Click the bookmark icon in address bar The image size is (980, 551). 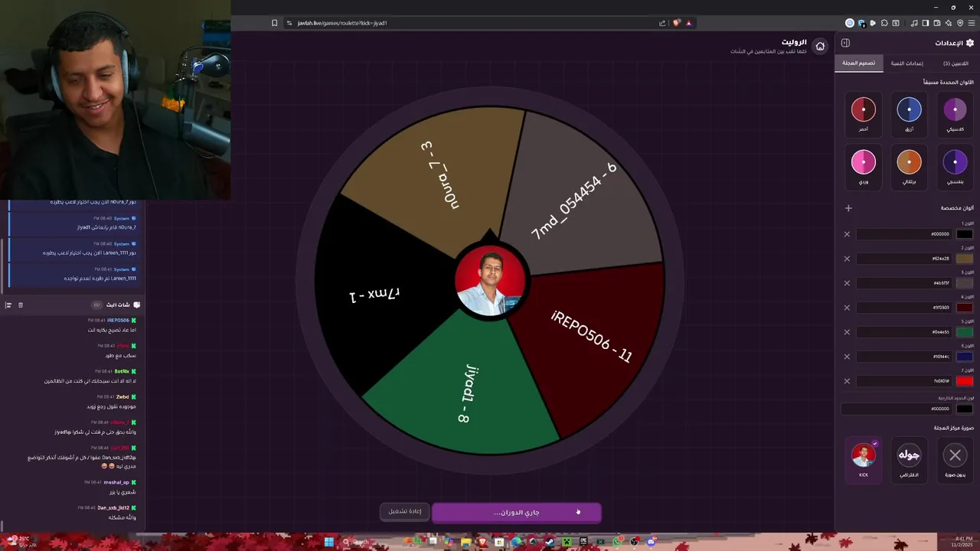pos(274,23)
